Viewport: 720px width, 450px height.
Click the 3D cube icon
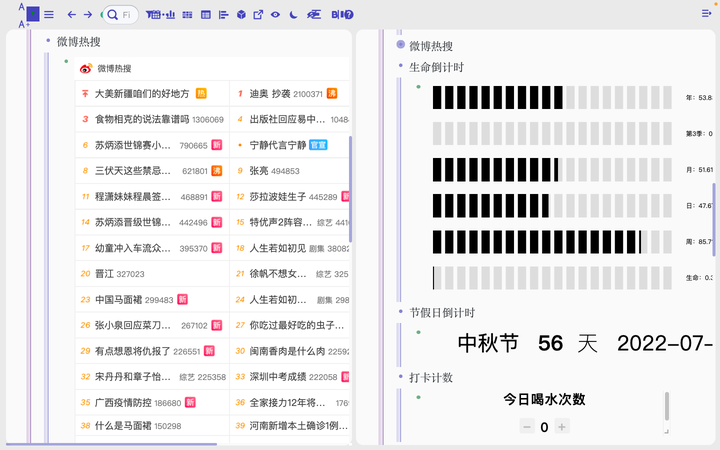(x=242, y=15)
